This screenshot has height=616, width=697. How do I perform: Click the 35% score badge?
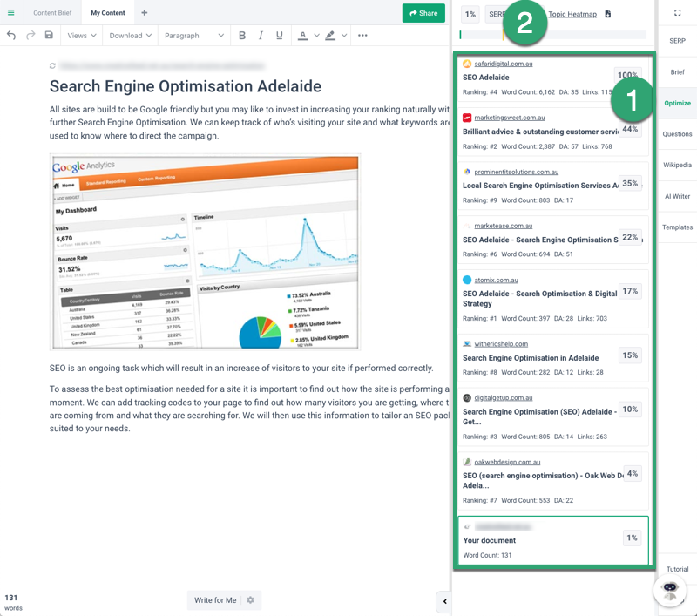coord(630,184)
